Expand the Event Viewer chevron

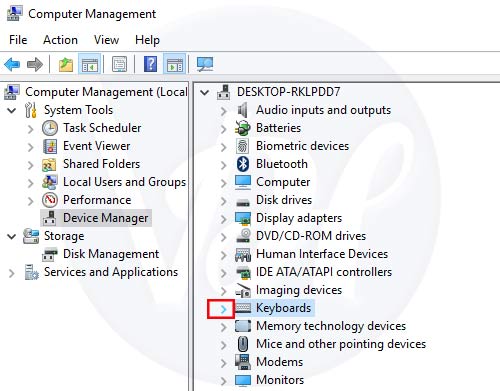[x=31, y=147]
